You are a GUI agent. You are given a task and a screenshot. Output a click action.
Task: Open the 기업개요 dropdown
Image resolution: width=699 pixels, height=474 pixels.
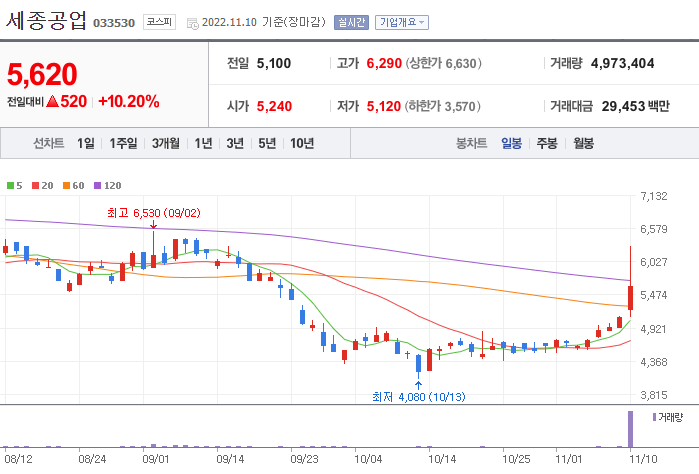402,22
